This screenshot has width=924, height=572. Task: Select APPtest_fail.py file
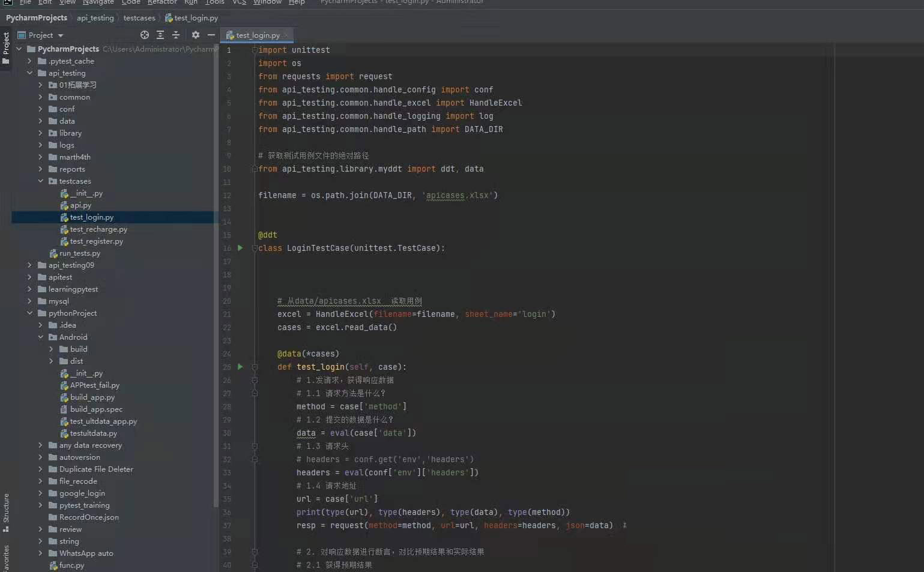click(x=94, y=385)
